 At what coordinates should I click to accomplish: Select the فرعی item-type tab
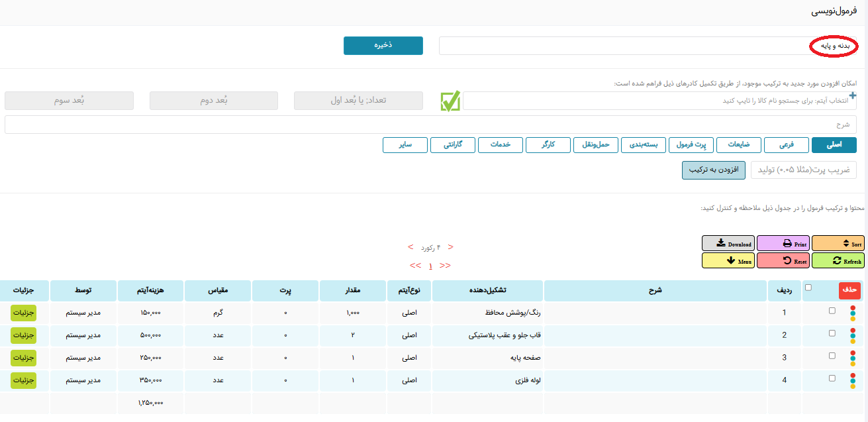(x=787, y=145)
